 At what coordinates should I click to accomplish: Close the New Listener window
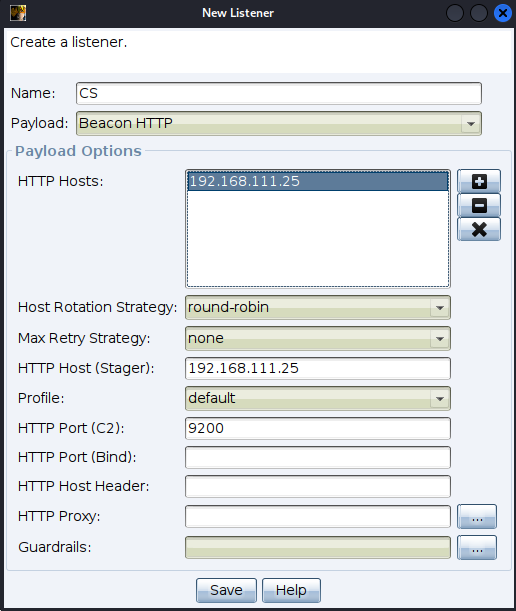(x=503, y=13)
